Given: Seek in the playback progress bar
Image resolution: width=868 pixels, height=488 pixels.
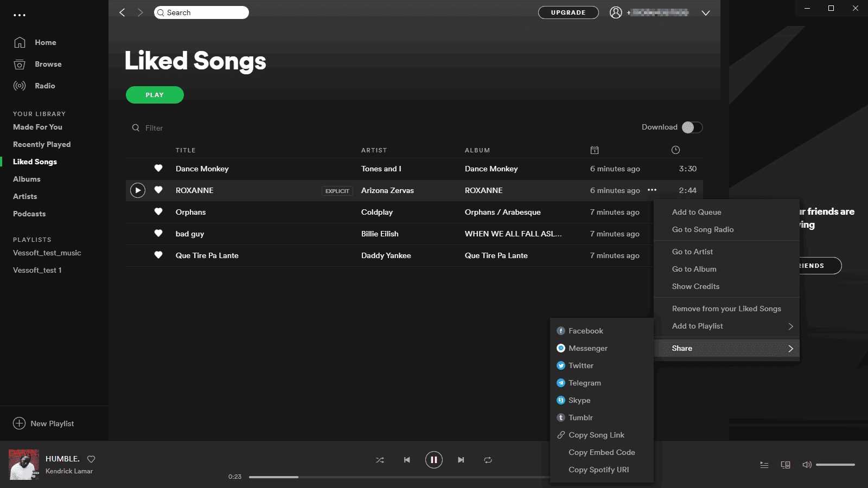Looking at the screenshot, I should [399, 477].
